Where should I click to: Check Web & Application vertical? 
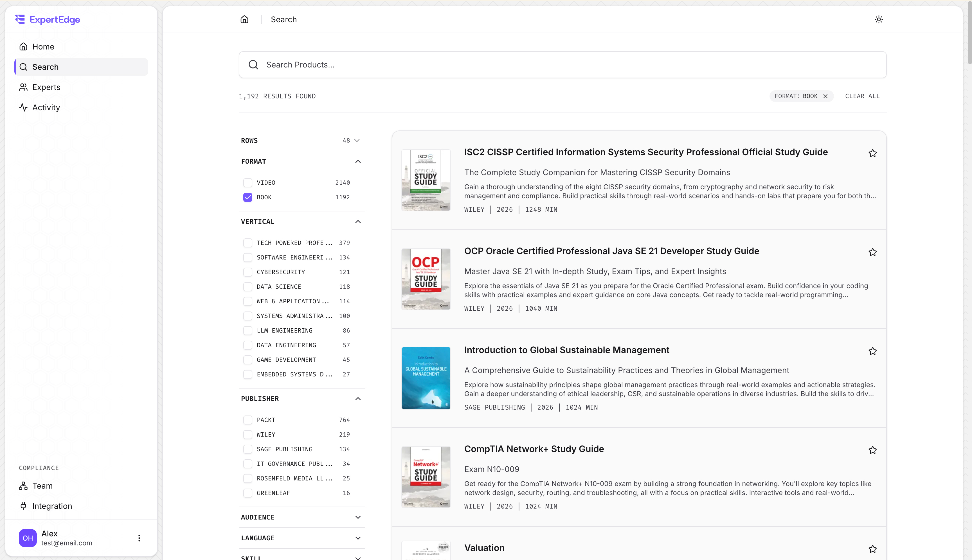click(x=247, y=301)
